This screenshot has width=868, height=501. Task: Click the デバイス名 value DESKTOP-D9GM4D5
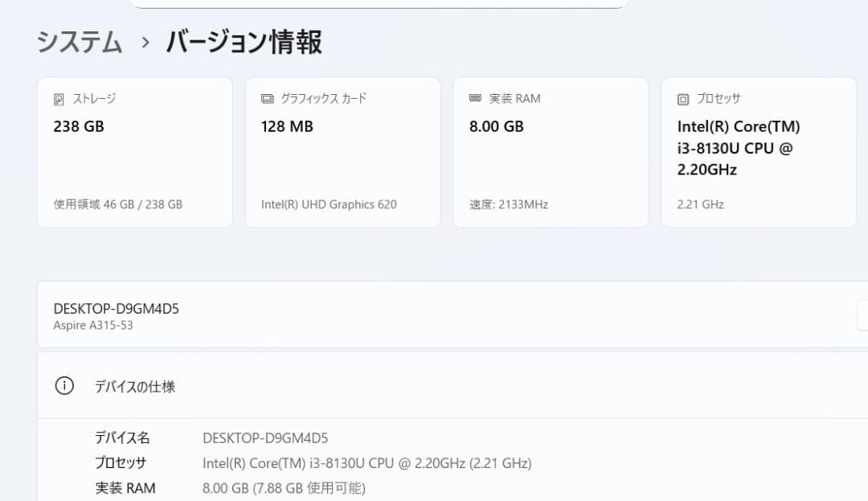point(268,437)
